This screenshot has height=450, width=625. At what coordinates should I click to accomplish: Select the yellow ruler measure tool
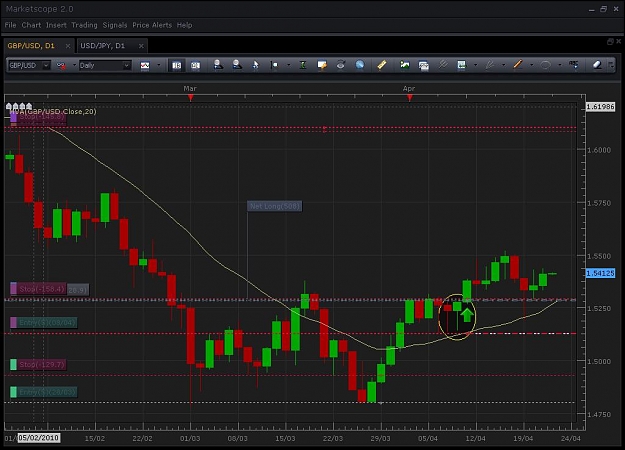pos(381,65)
